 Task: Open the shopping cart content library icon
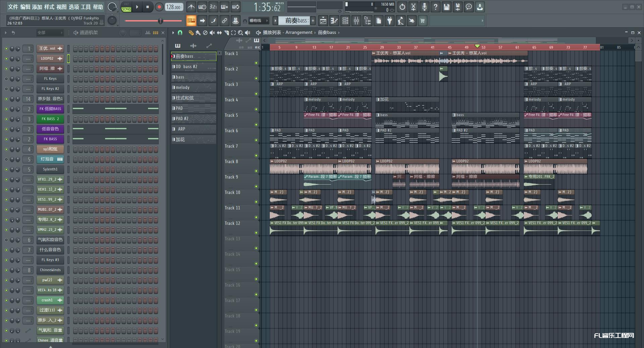point(423,21)
